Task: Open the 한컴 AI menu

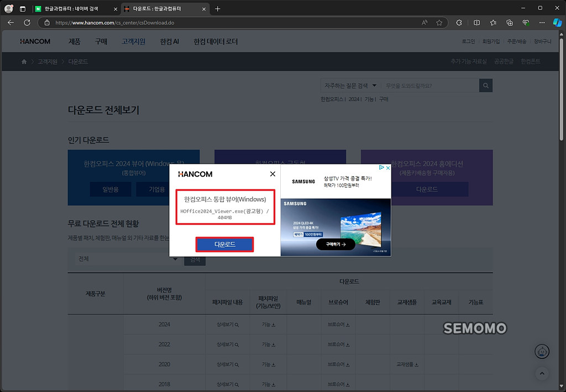Action: [169, 41]
